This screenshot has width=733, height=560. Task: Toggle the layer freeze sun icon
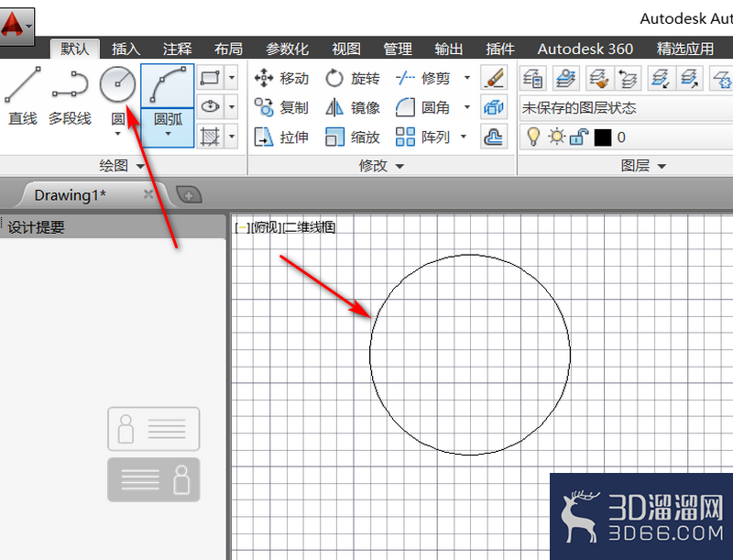[556, 137]
